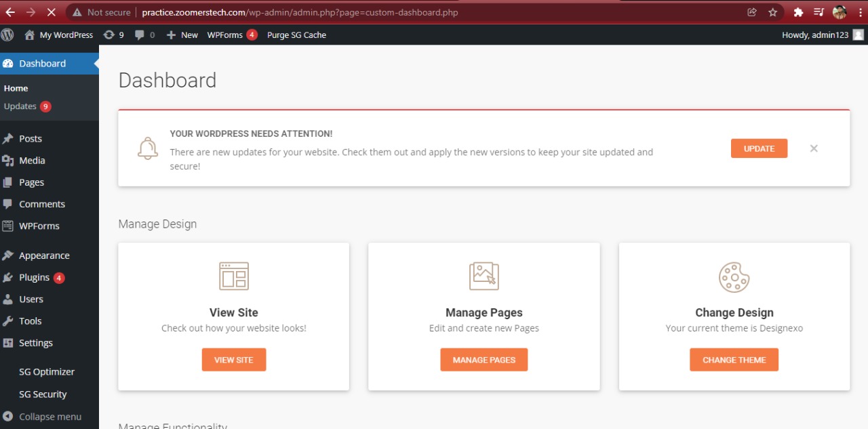Click Purge SG Cache in admin bar
Screen dimensions: 868x429
[x=296, y=35]
